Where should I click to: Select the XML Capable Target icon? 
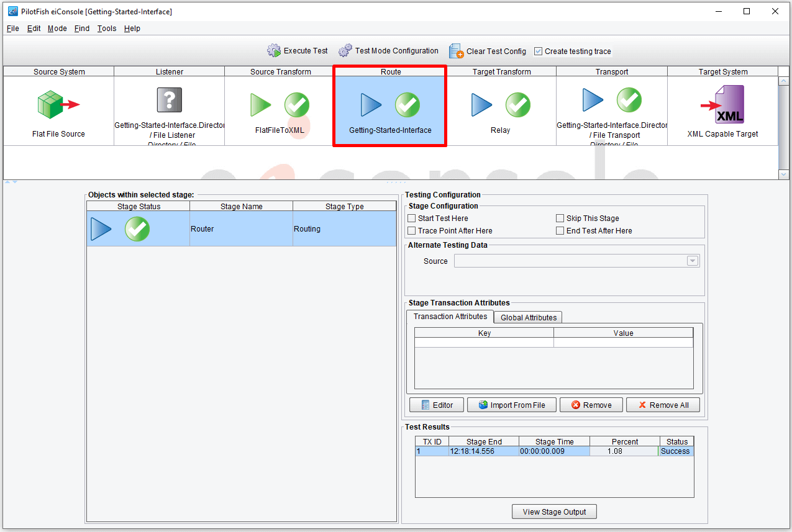click(x=722, y=105)
